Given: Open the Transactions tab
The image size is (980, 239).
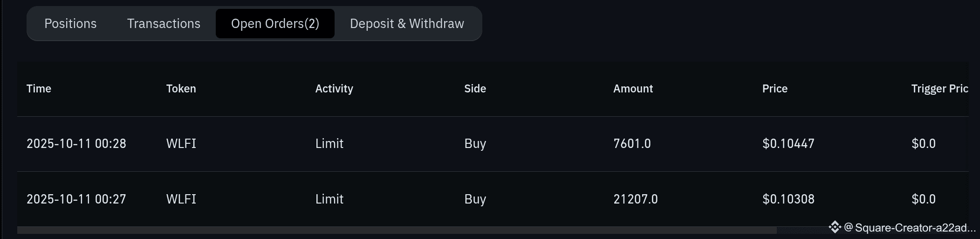Looking at the screenshot, I should 164,24.
